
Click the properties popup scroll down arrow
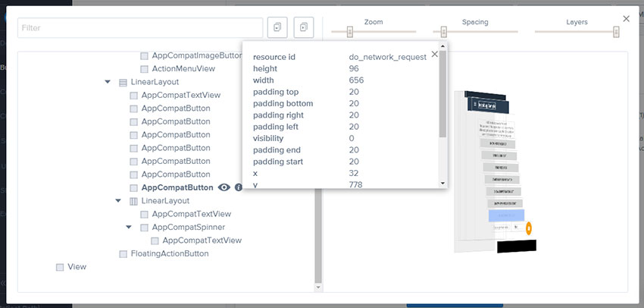pos(442,183)
